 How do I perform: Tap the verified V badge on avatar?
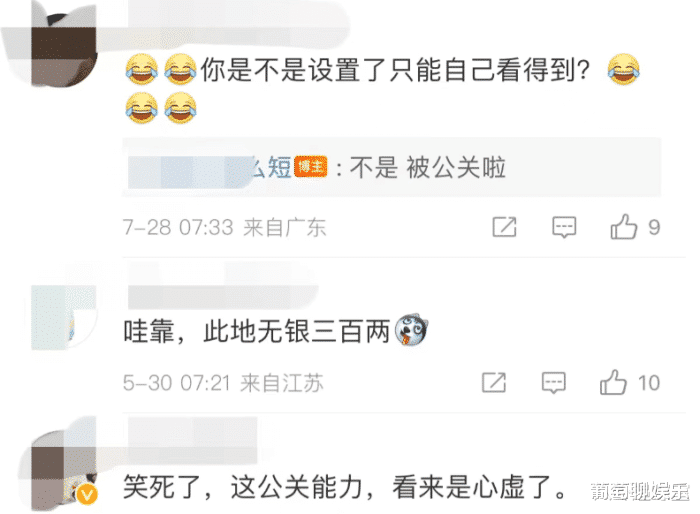87,495
